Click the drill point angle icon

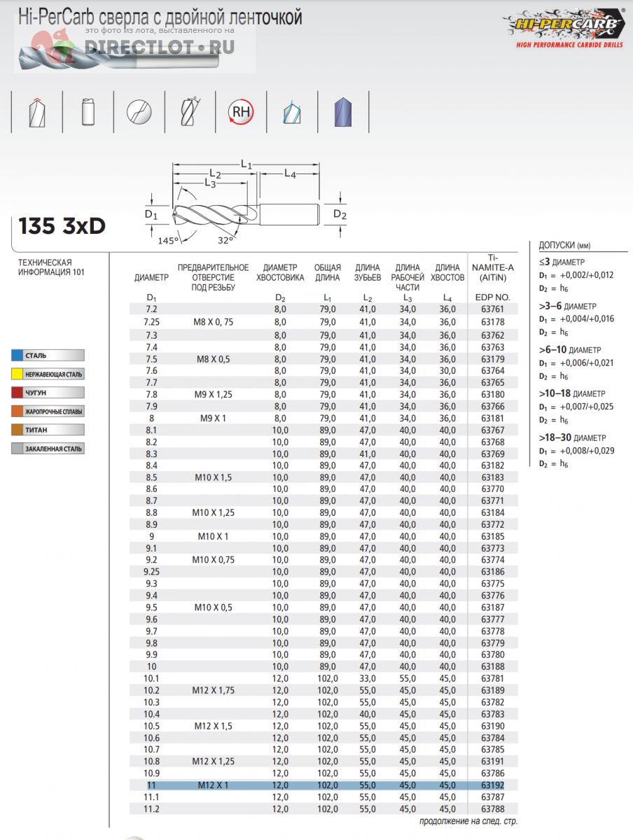click(x=36, y=111)
